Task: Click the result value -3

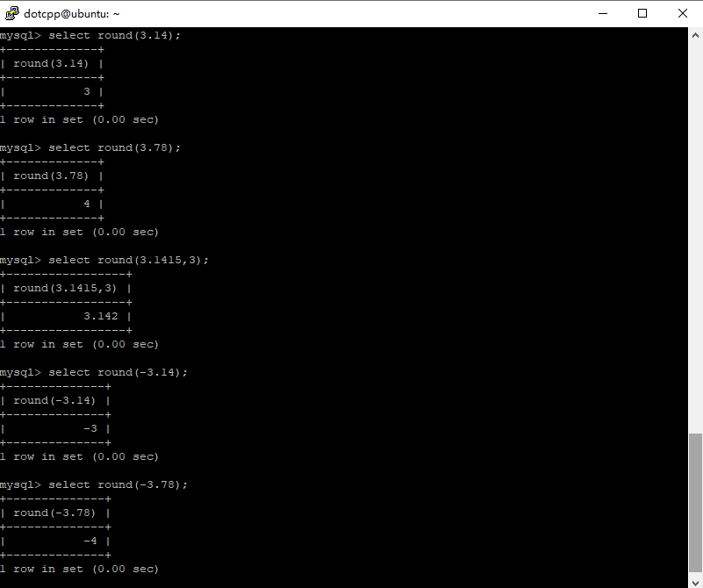Action: tap(90, 428)
